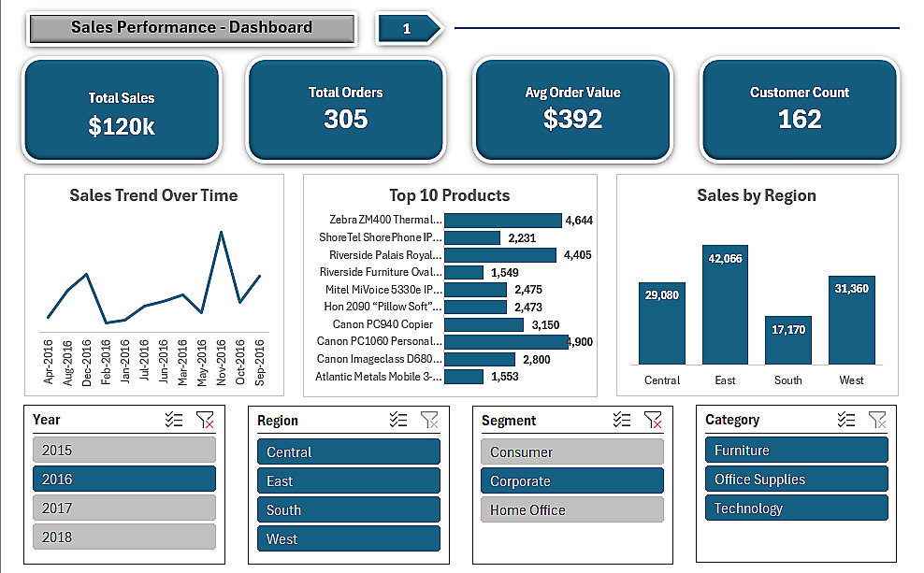
Task: Toggle multi-select in the Region slicer
Action: point(398,420)
